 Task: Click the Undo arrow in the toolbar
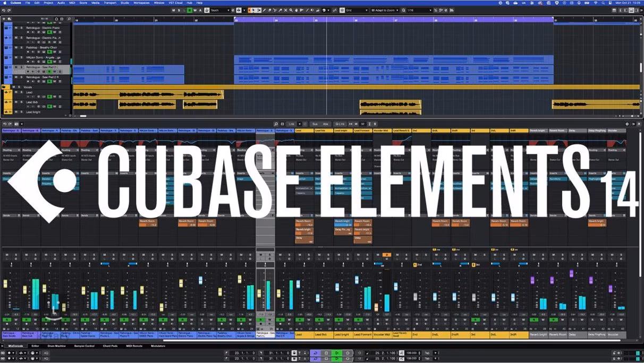pyautogui.click(x=5, y=10)
